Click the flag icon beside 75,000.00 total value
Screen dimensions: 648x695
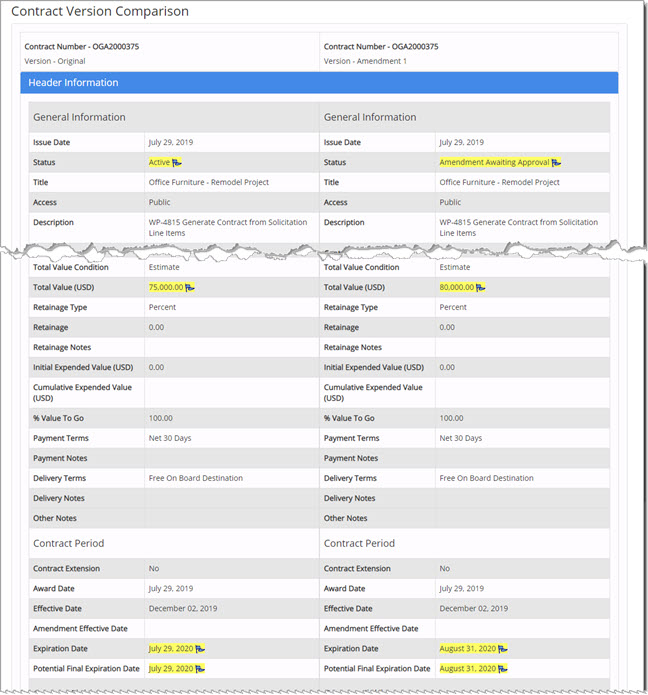(189, 288)
